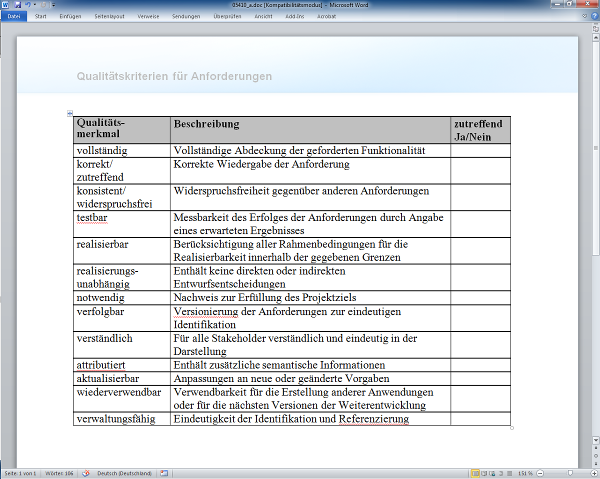
Task: Click the Undo arrow icon
Action: click(28, 5)
